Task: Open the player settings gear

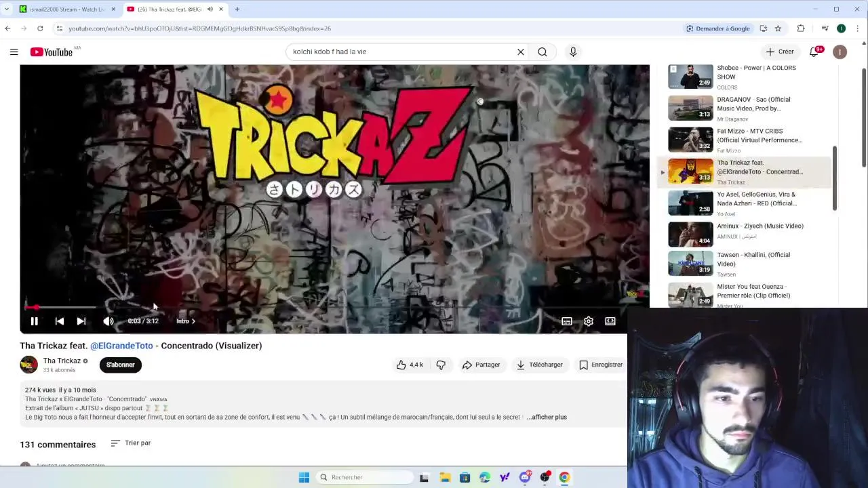Action: point(589,321)
